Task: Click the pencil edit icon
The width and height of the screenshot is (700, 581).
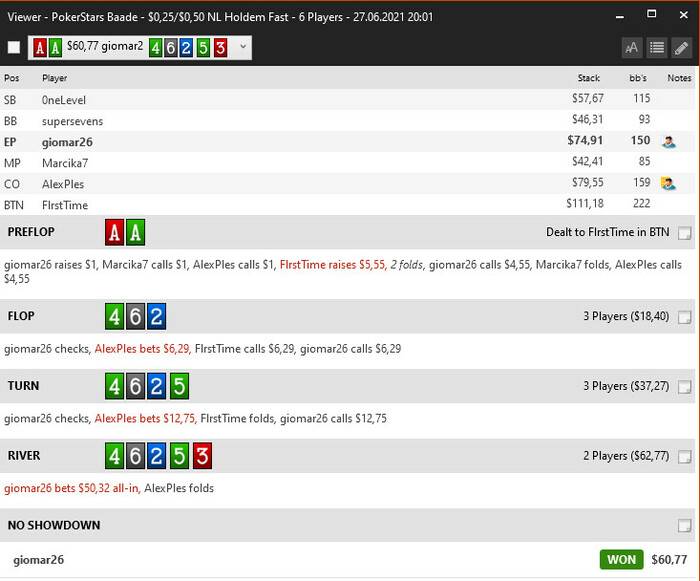Action: coord(682,48)
